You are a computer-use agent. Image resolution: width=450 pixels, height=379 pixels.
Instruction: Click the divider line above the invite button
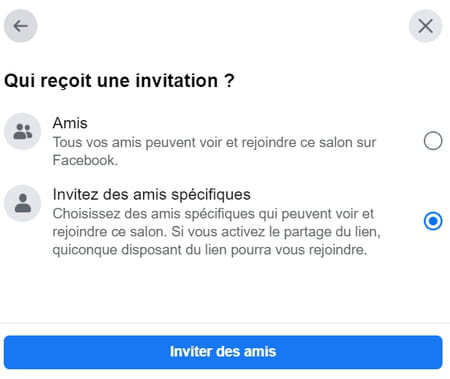pos(225,323)
